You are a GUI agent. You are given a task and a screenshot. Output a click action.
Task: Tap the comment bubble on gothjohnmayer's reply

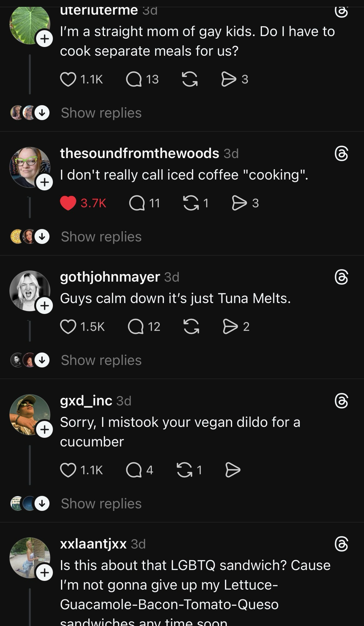click(136, 327)
